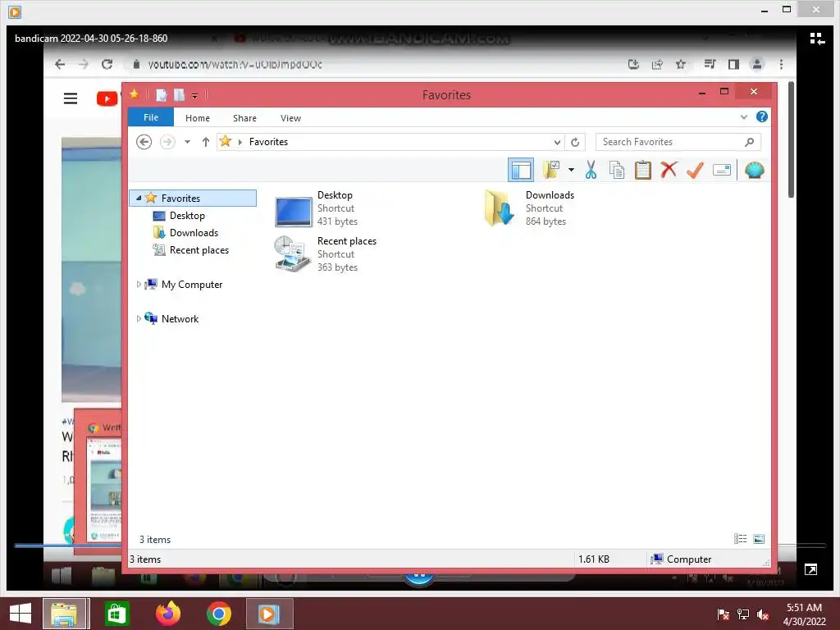Screen dimensions: 840x630
Task: Open YouTube hamburger guide menu
Action: pos(71,98)
